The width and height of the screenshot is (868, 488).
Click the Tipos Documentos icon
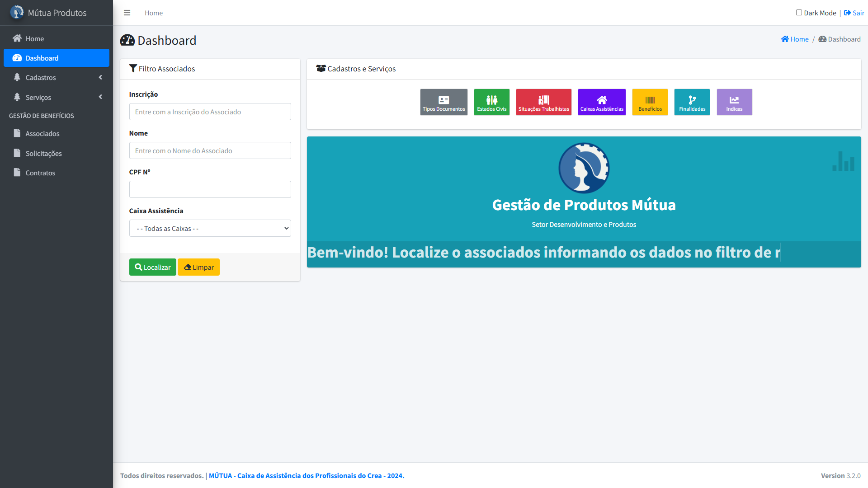[443, 100]
